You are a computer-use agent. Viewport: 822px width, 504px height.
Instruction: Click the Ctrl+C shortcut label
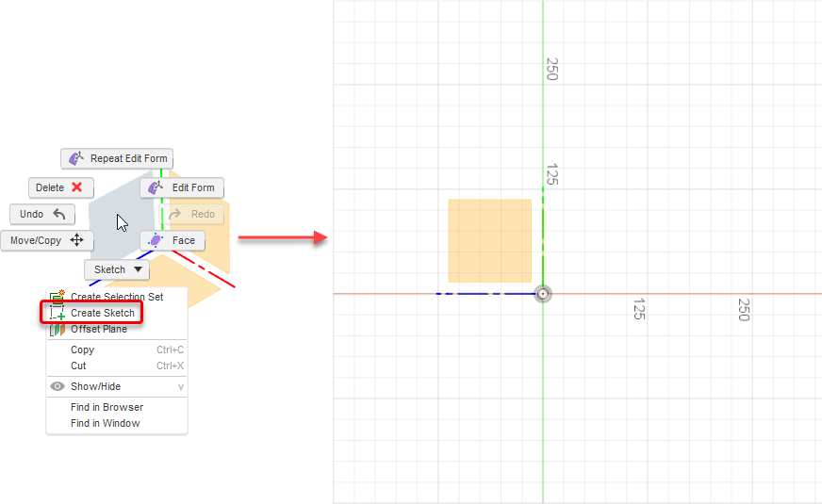[x=170, y=350]
